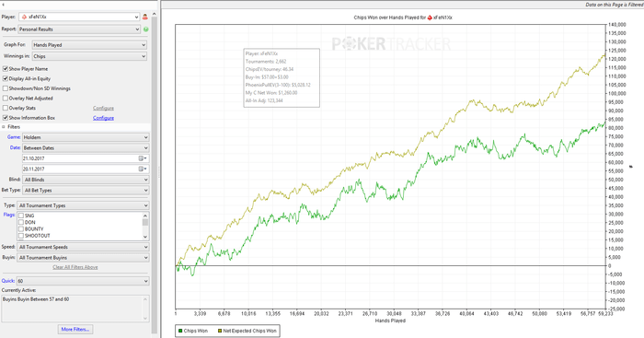Uncheck Show Information Box
Screen dimensions: 644x338
6,118
